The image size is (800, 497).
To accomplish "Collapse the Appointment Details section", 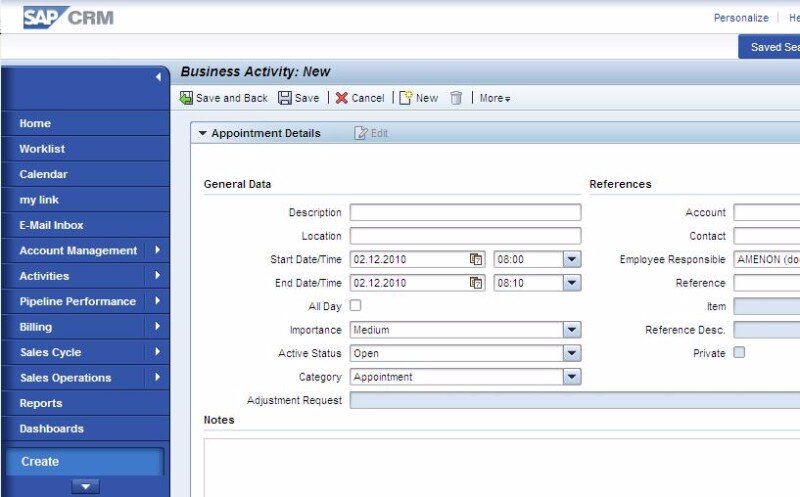I will pos(202,133).
